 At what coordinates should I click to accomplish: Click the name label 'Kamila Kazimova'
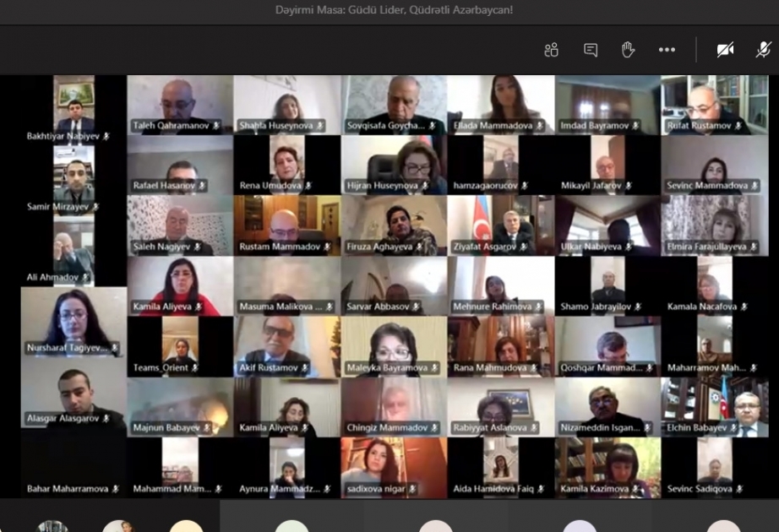tap(595, 489)
